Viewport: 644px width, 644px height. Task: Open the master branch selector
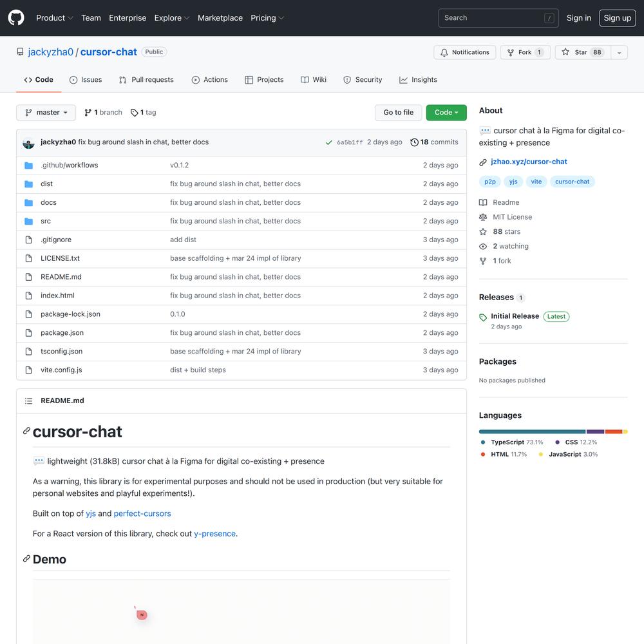click(46, 113)
